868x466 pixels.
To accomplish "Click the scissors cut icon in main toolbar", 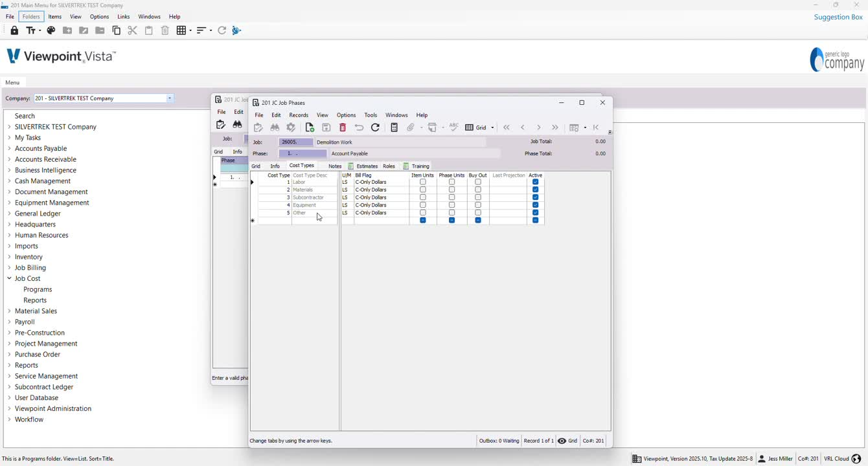I will [x=133, y=30].
